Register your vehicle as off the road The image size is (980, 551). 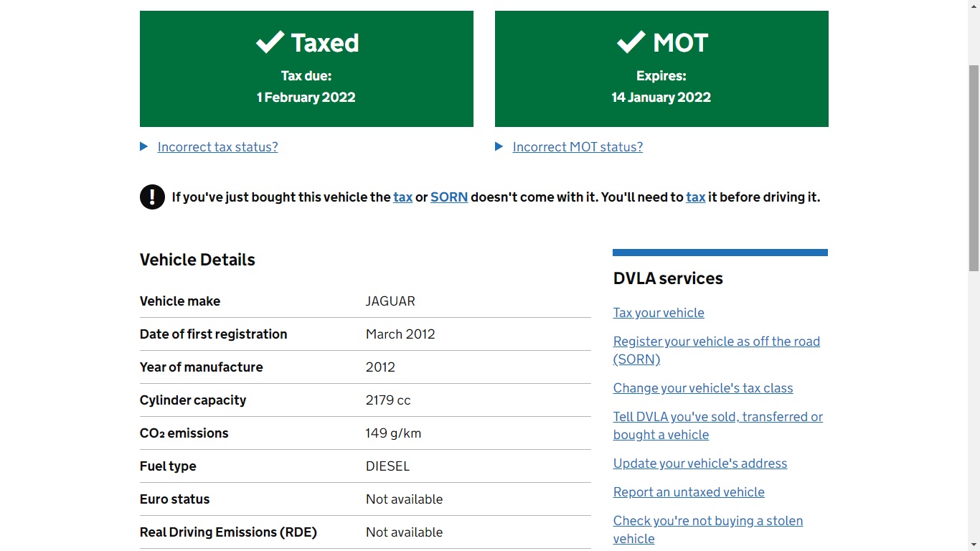click(716, 342)
